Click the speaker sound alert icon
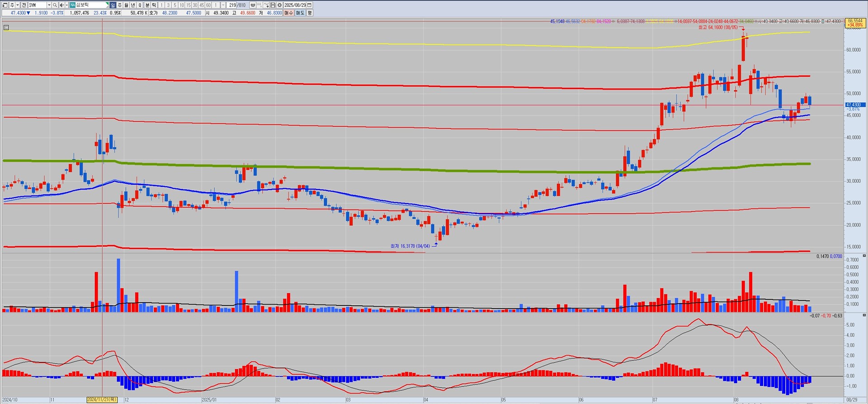Viewport: 868px width, 404px height. tap(61, 5)
